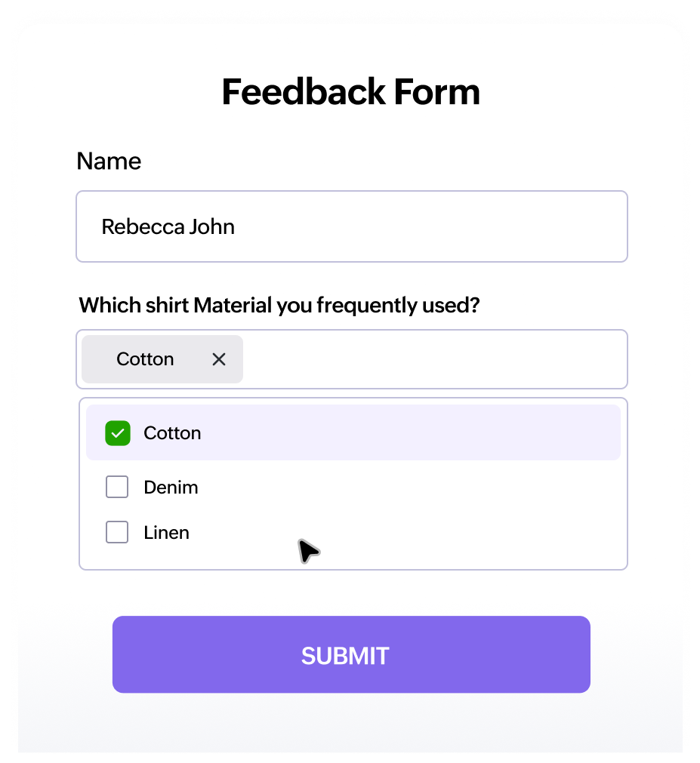Open the shirt material multi-select box
The width and height of the screenshot is (700, 763).
(434, 359)
